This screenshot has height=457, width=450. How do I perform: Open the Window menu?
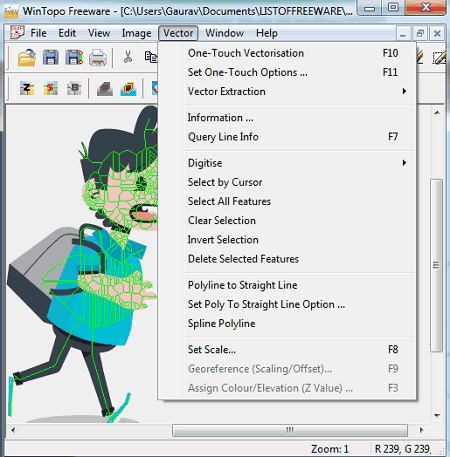[x=224, y=33]
